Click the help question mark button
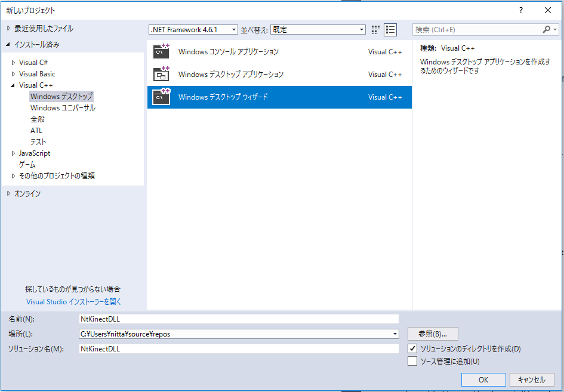This screenshot has height=392, width=564. [521, 10]
